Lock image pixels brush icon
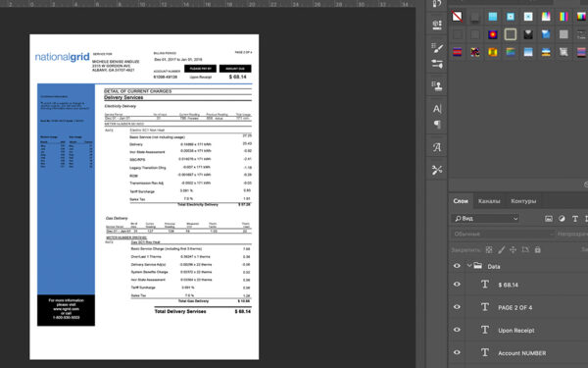 point(502,249)
